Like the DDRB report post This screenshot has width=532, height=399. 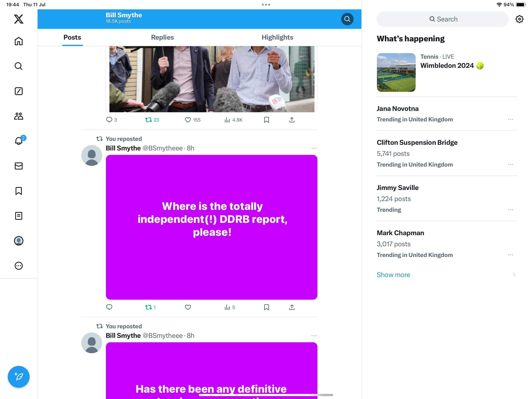pos(188,307)
